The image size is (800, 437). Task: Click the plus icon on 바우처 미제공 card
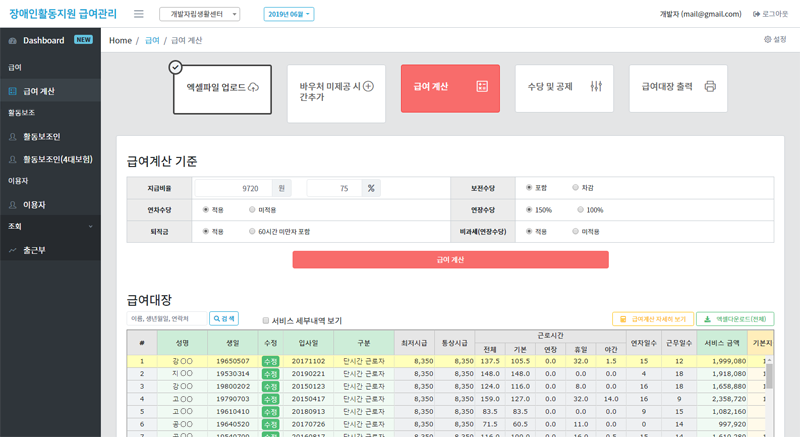pos(368,87)
